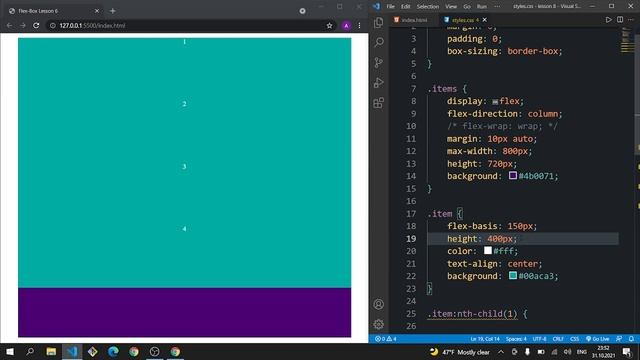Open the Edit menu in VS Code
640x360 pixels.
pyautogui.click(x=405, y=7)
